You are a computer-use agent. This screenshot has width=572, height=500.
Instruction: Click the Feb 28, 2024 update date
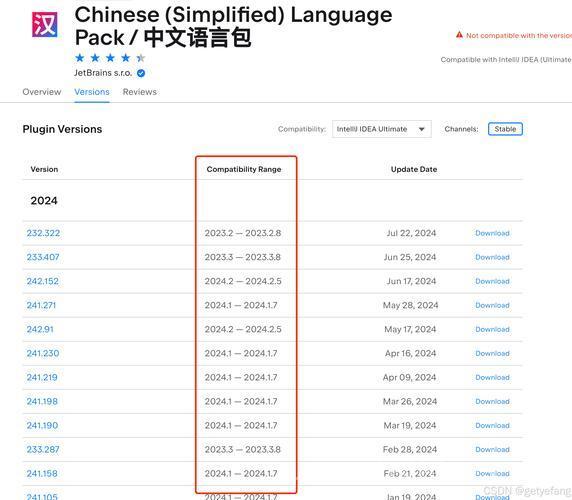click(x=410, y=450)
